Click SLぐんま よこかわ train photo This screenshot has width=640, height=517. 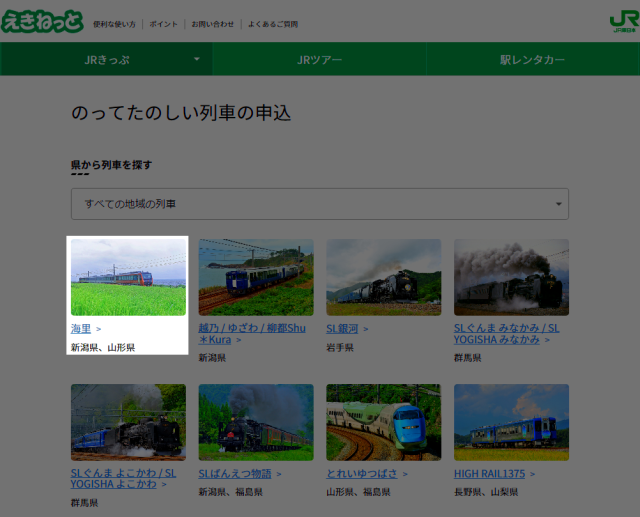[x=128, y=422]
